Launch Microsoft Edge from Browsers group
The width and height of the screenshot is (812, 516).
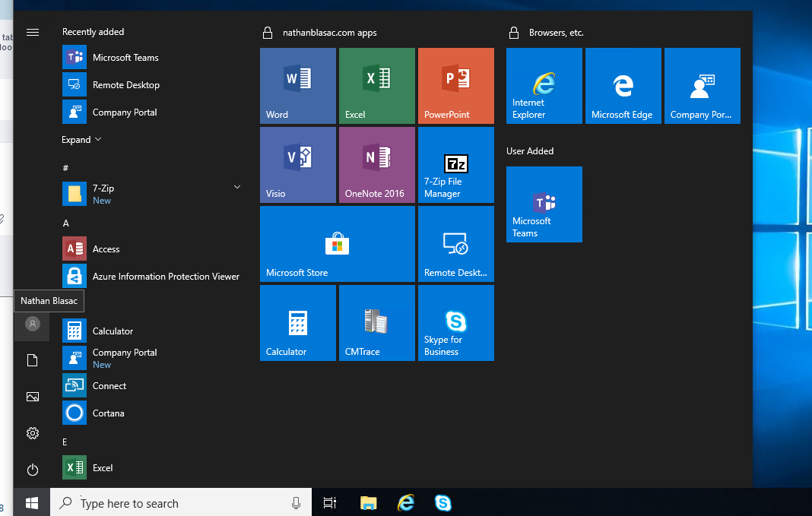[623, 85]
